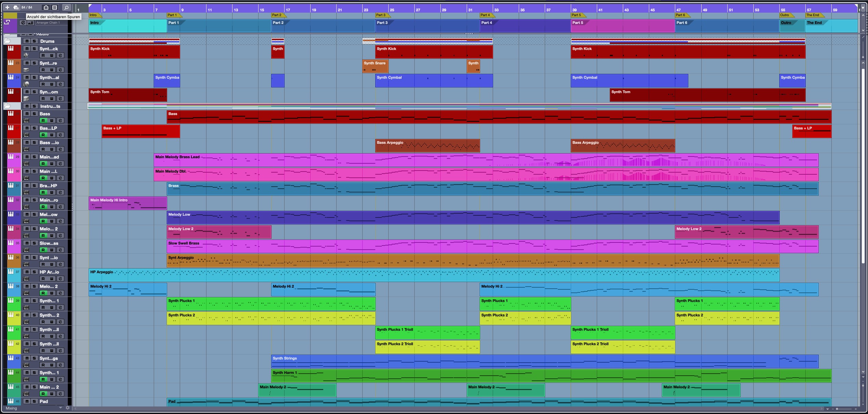Viewport: 868px width, 414px height.
Task: Click the track list filter icon
Action: (54, 7)
